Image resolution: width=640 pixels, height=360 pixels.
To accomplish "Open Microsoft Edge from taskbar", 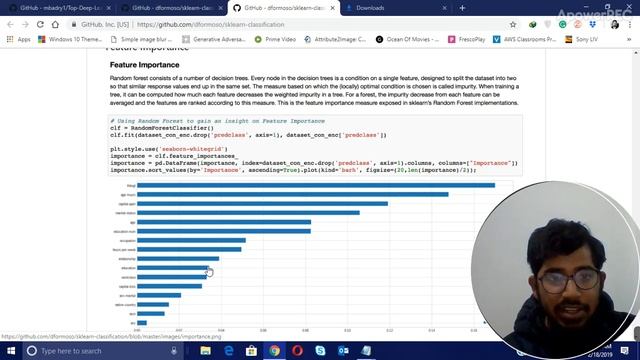I will (x=229, y=351).
